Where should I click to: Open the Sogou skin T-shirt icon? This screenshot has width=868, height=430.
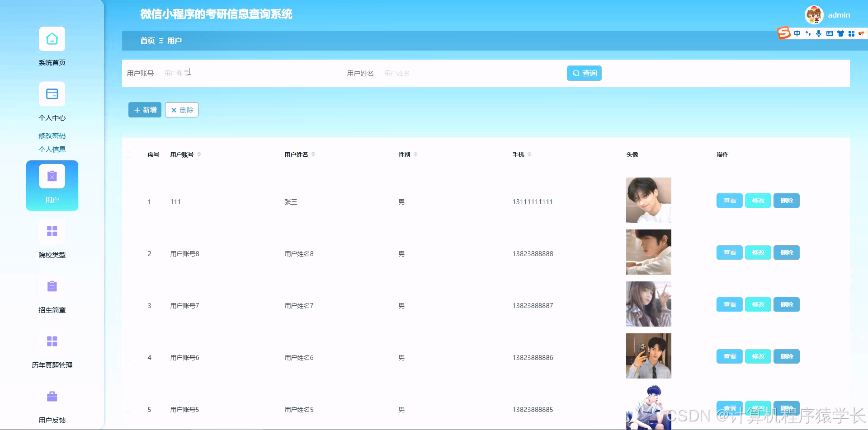pos(840,33)
